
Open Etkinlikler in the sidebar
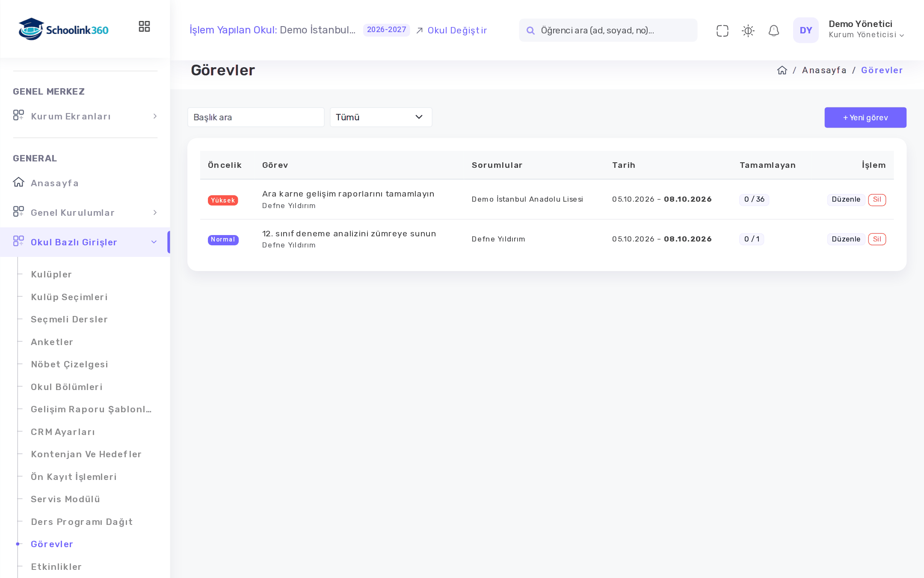(56, 567)
